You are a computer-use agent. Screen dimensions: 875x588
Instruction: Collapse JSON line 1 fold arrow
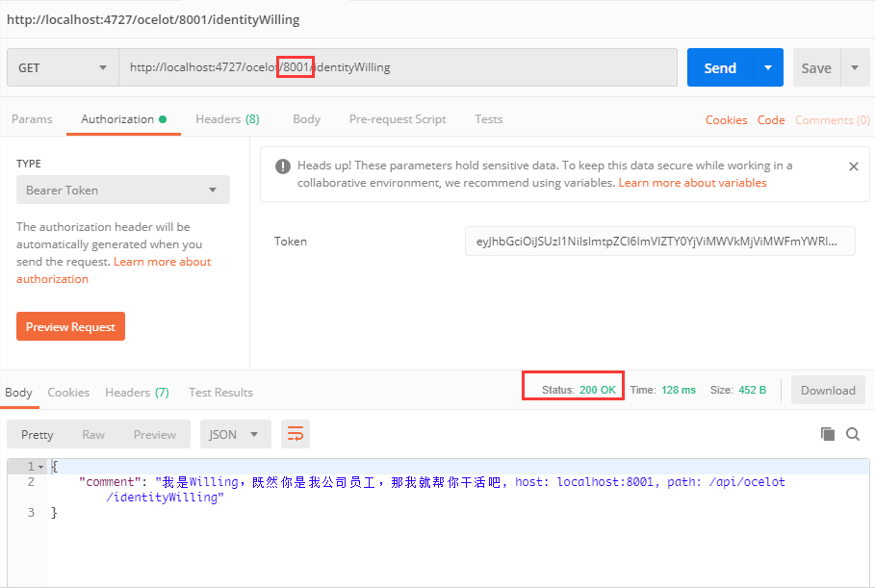[x=40, y=467]
